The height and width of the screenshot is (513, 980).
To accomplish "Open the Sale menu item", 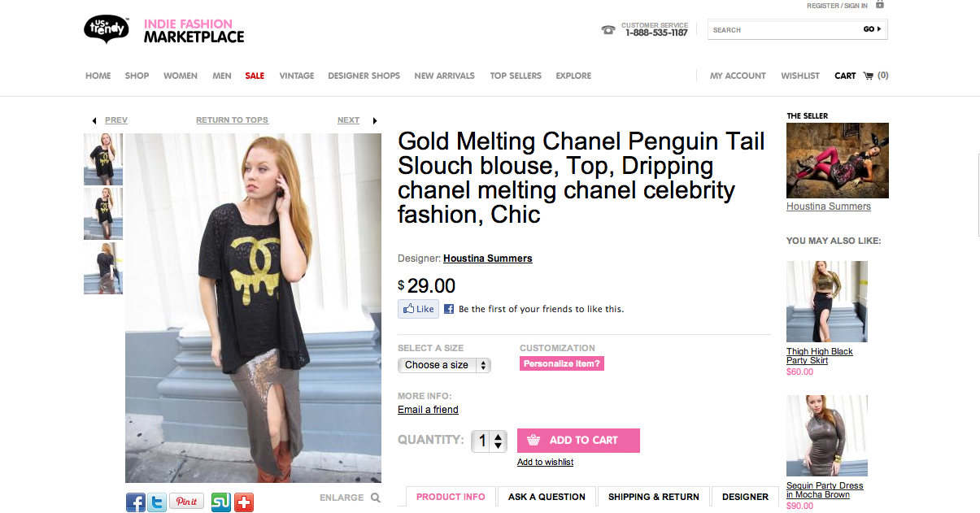I will [255, 76].
